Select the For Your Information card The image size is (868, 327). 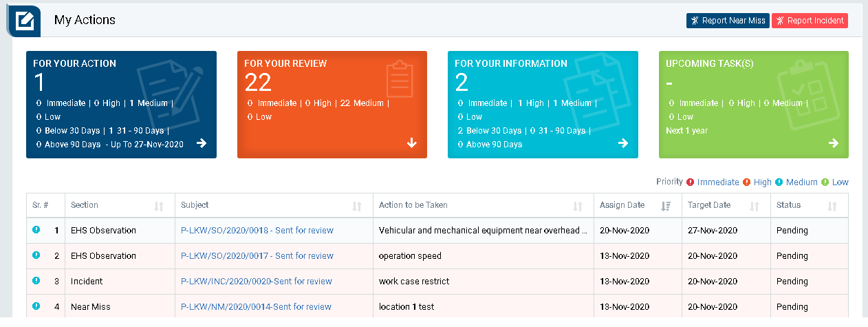[543, 105]
